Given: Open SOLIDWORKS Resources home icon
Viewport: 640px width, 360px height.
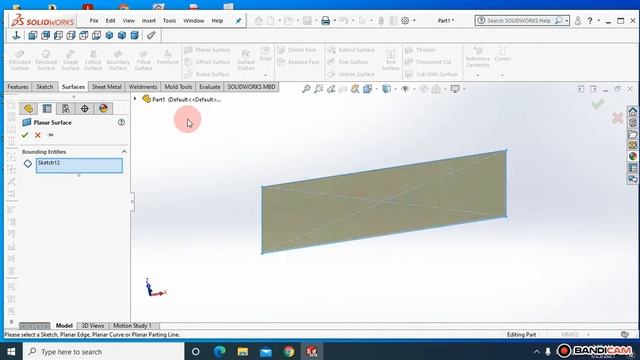Looking at the screenshot, I should click(633, 111).
